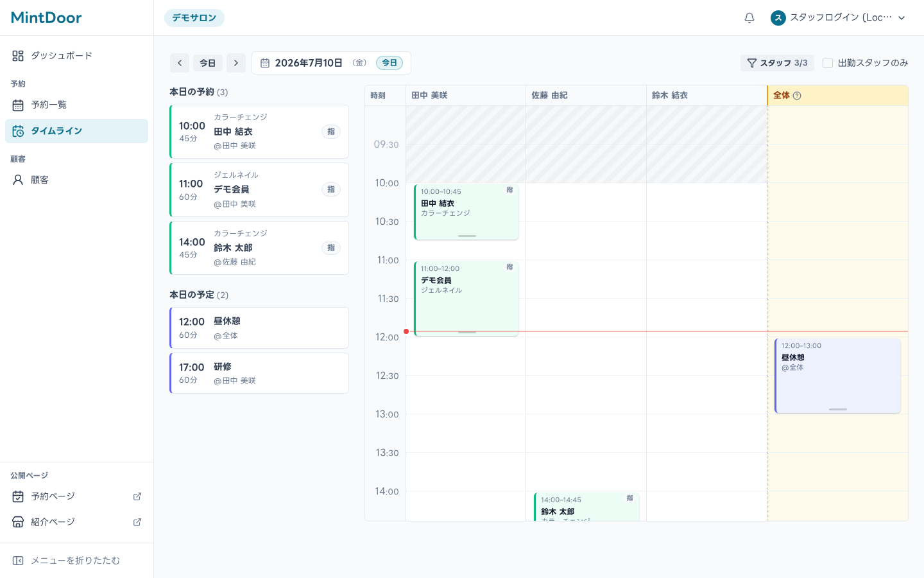
Task: Go to previous day arrow
Action: (x=180, y=63)
